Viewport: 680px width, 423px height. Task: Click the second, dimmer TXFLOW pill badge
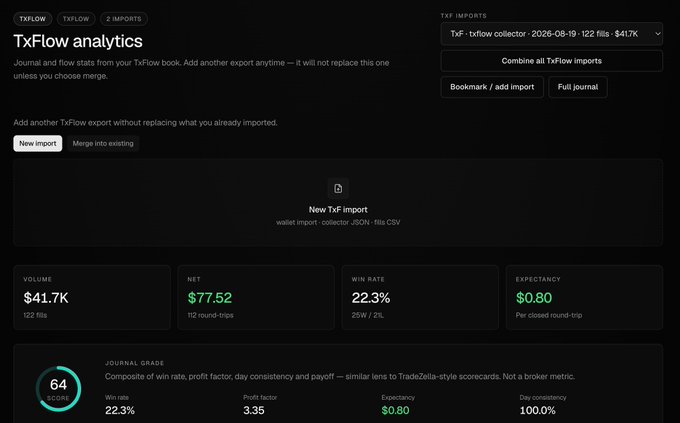[76, 19]
